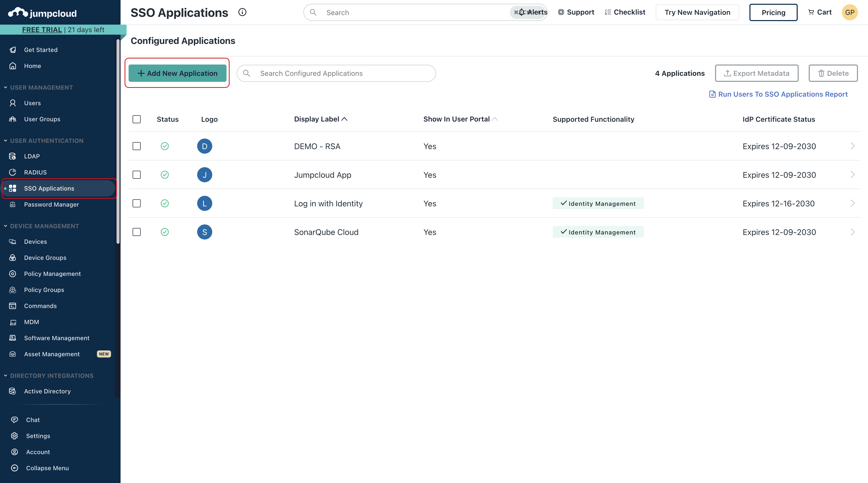The height and width of the screenshot is (483, 868).
Task: Click the Log in with Identity L logo
Action: point(204,203)
